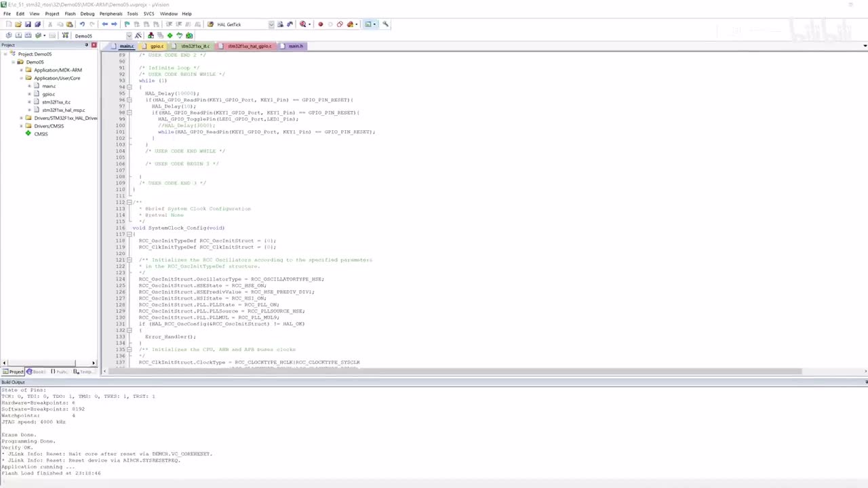
Task: Click the editor horizontal scrollbar
Action: coord(454,371)
